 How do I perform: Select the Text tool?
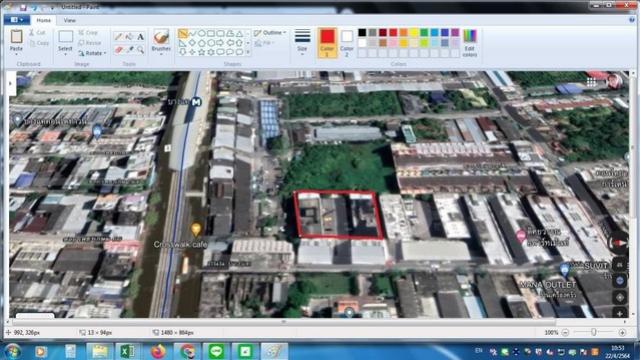pos(140,37)
